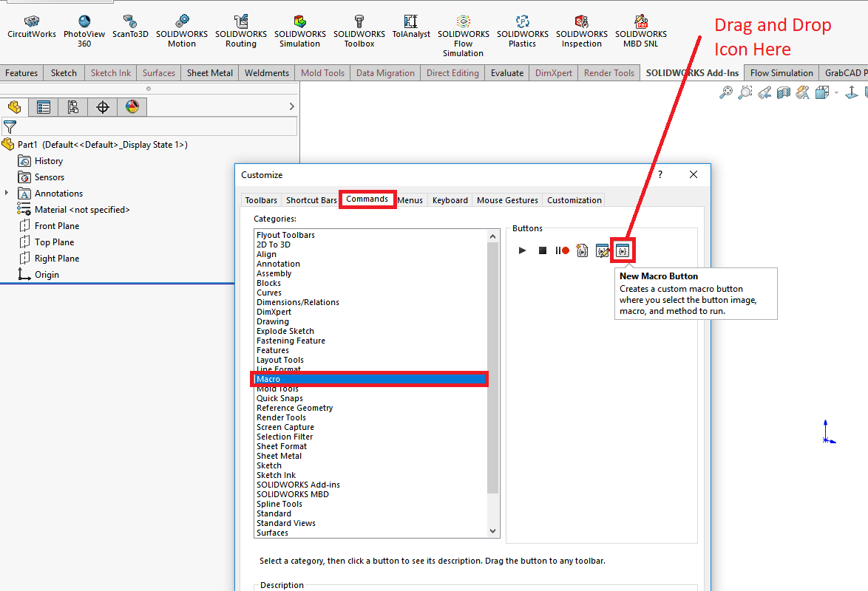Open the SOLIDWORKS Plastics add-in
The image size is (868, 591).
tap(523, 32)
